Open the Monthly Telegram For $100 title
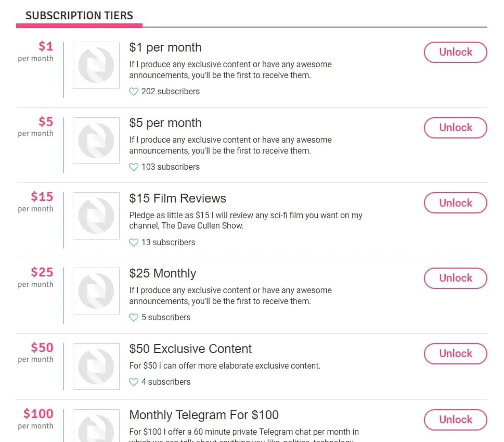Image resolution: width=504 pixels, height=442 pixels. tap(204, 415)
